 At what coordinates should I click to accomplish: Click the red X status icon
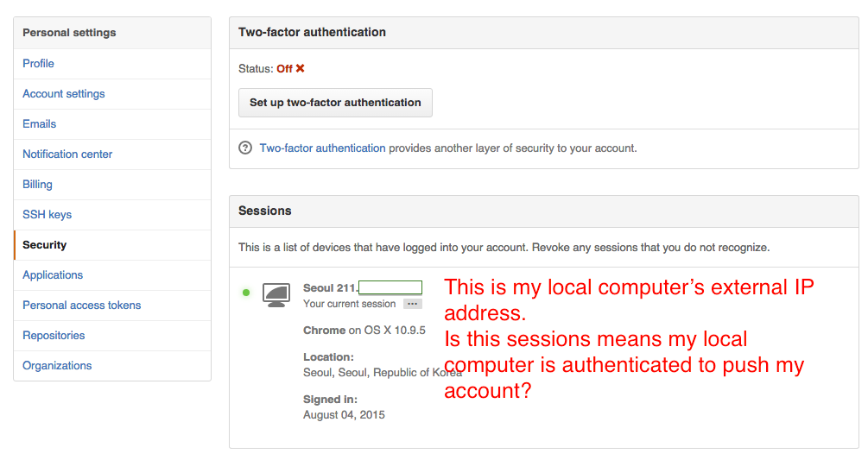click(300, 68)
